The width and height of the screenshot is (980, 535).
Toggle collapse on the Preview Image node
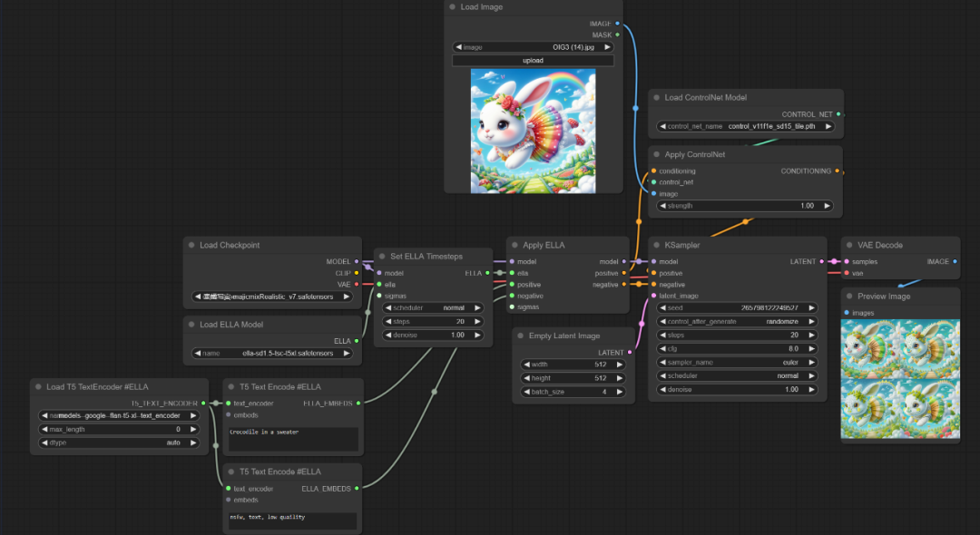(850, 297)
